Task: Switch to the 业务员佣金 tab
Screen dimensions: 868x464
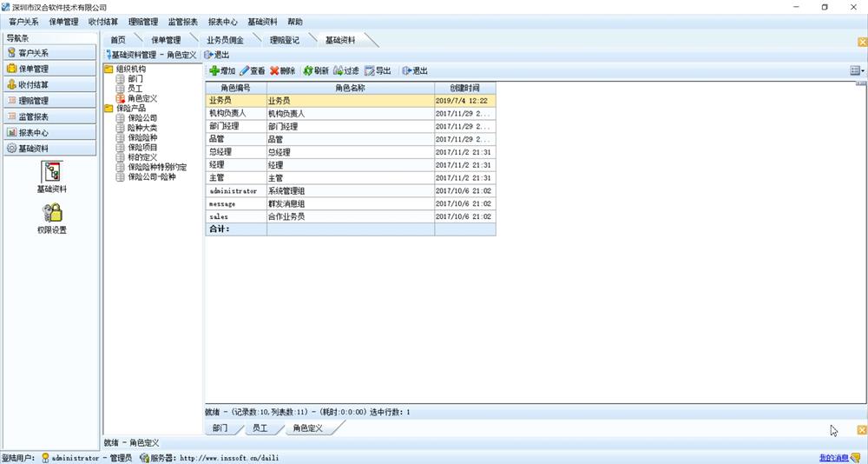Action: point(225,40)
